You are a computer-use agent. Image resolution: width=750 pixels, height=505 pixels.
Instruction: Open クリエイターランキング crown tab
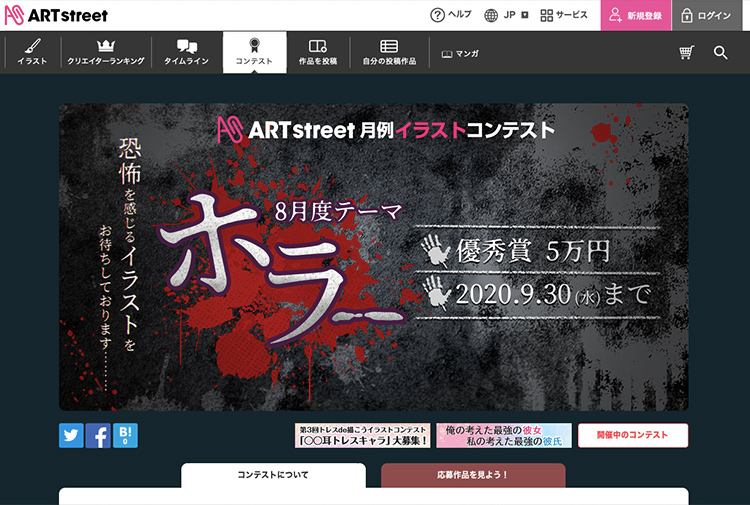point(106,52)
